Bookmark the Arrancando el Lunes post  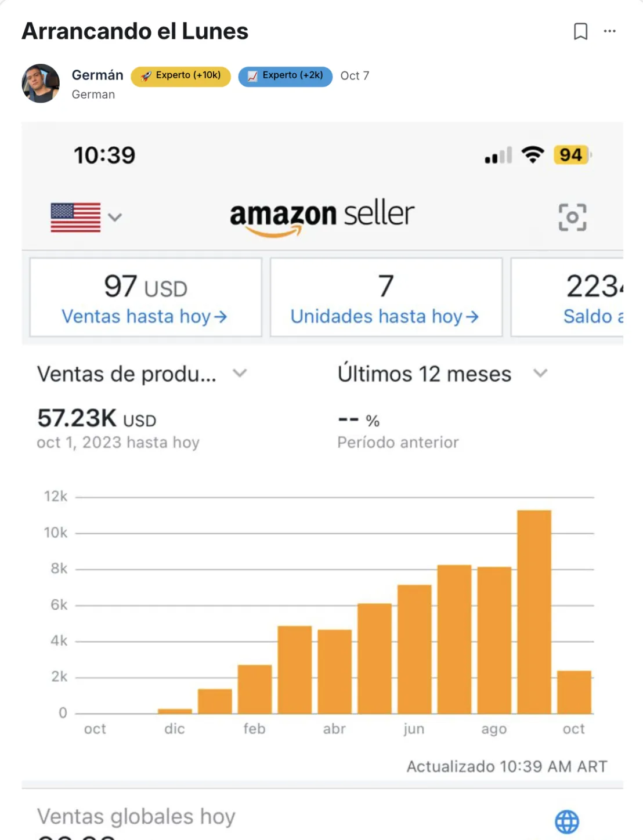580,31
